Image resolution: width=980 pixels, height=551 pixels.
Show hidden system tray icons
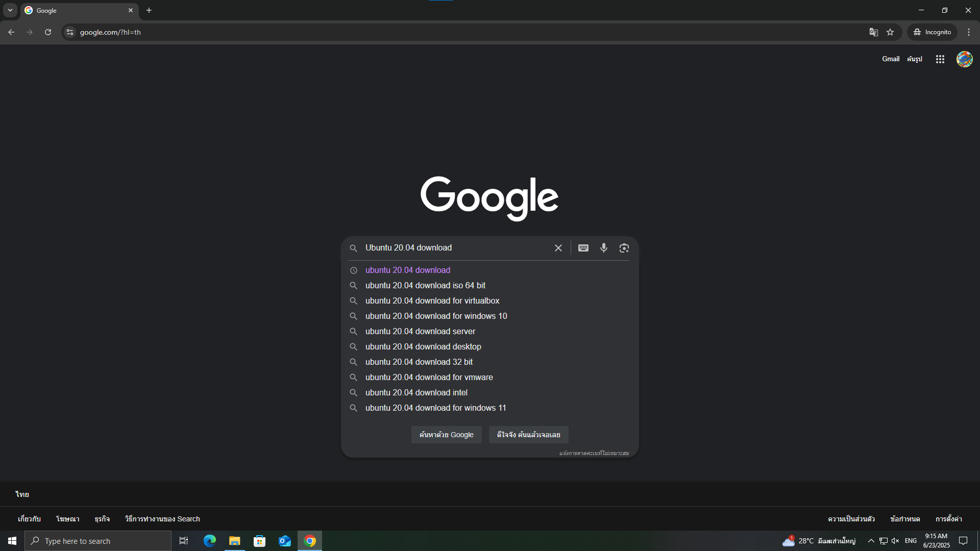871,541
